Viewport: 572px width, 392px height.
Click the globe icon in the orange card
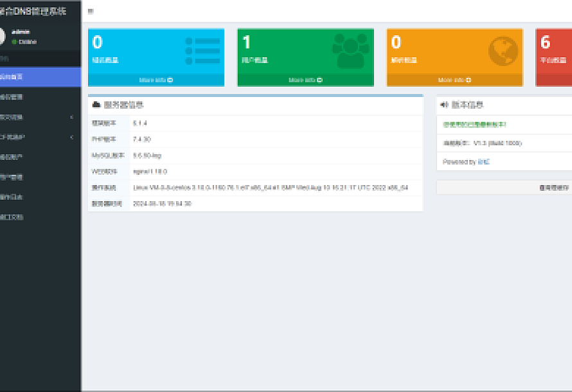point(503,51)
